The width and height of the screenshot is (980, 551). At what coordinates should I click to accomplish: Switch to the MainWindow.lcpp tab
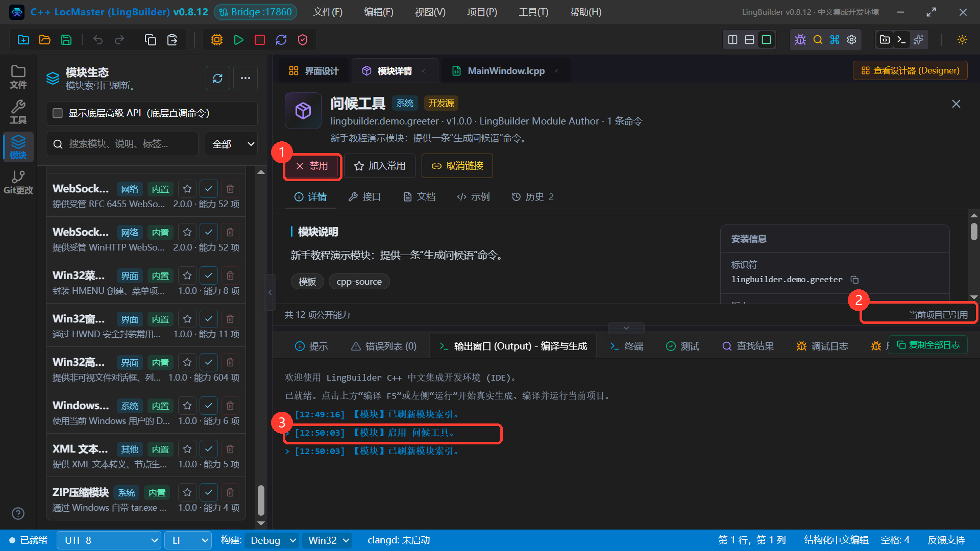(505, 71)
